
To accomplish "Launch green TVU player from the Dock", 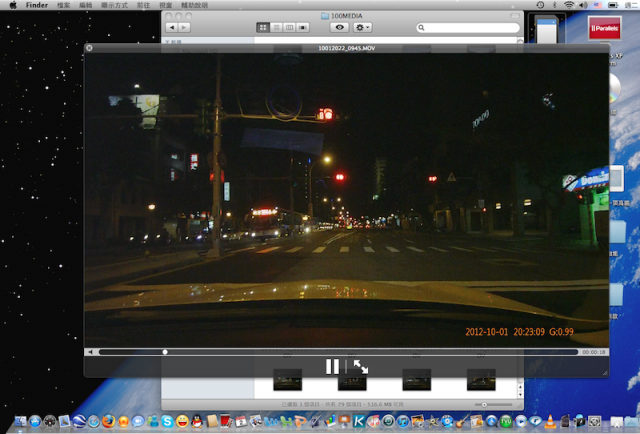I will click(x=506, y=421).
